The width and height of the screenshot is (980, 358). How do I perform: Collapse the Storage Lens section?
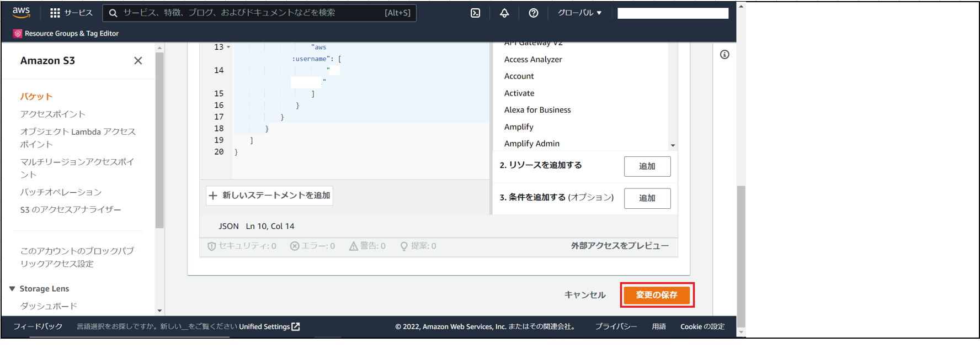pos(12,288)
